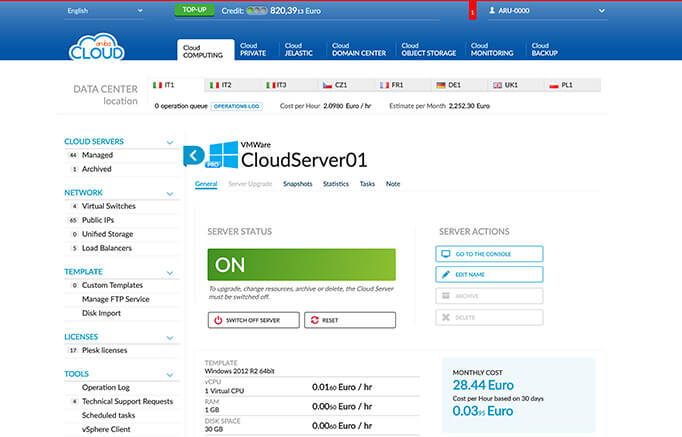682x437 pixels.
Task: Open the ARU-0000 account dropdown arrow
Action: pyautogui.click(x=602, y=11)
